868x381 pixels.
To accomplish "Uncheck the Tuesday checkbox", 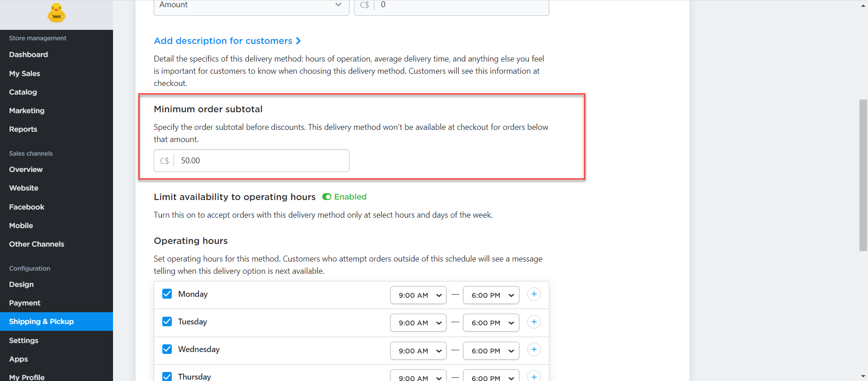I will pos(167,322).
